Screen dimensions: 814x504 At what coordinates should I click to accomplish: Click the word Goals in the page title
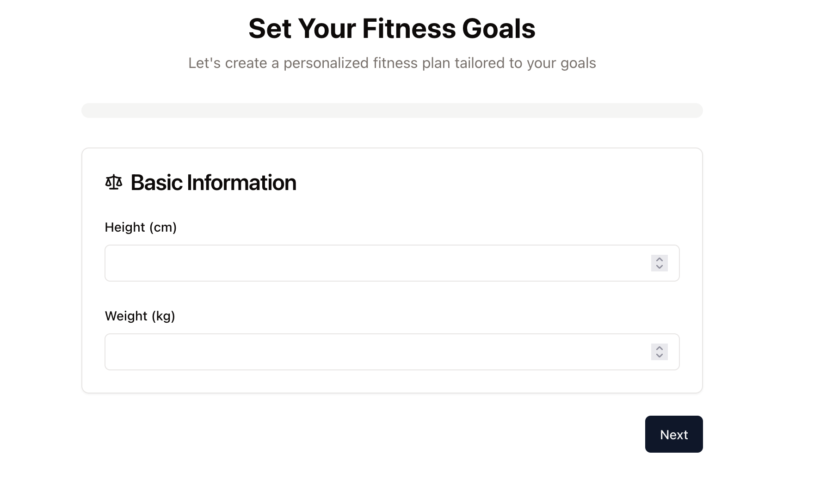coord(499,28)
